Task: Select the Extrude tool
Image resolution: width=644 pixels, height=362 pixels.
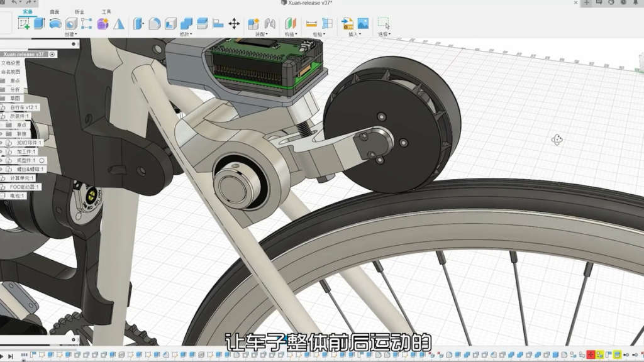Action: 39,23
